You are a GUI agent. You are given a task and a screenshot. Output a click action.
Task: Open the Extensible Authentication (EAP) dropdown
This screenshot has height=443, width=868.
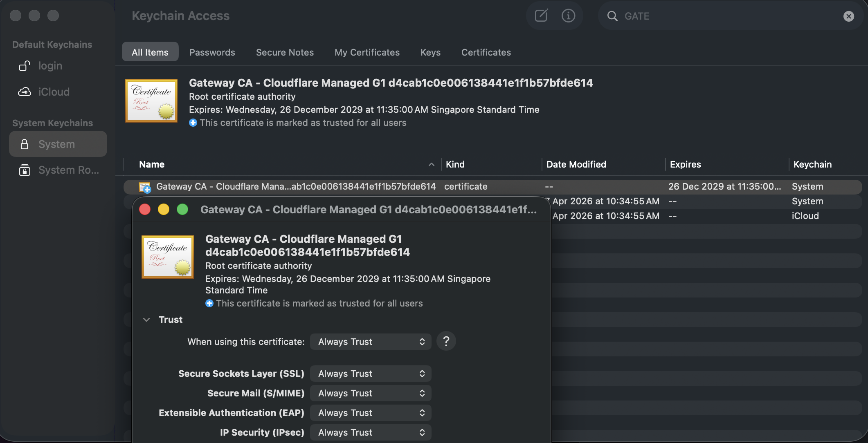click(371, 413)
